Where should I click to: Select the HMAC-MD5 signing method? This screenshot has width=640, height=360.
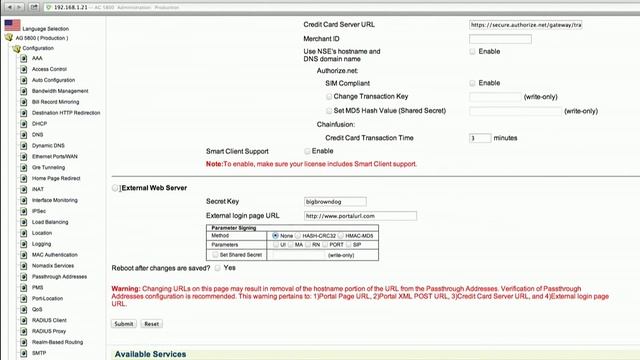coord(340,236)
